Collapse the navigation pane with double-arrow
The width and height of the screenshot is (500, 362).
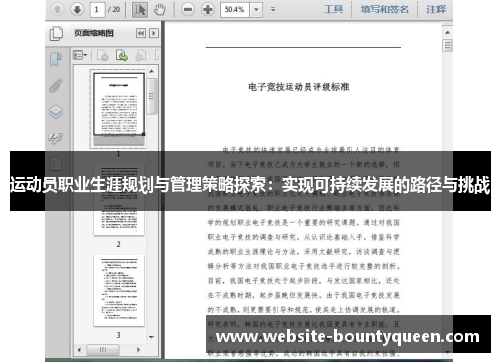point(141,33)
